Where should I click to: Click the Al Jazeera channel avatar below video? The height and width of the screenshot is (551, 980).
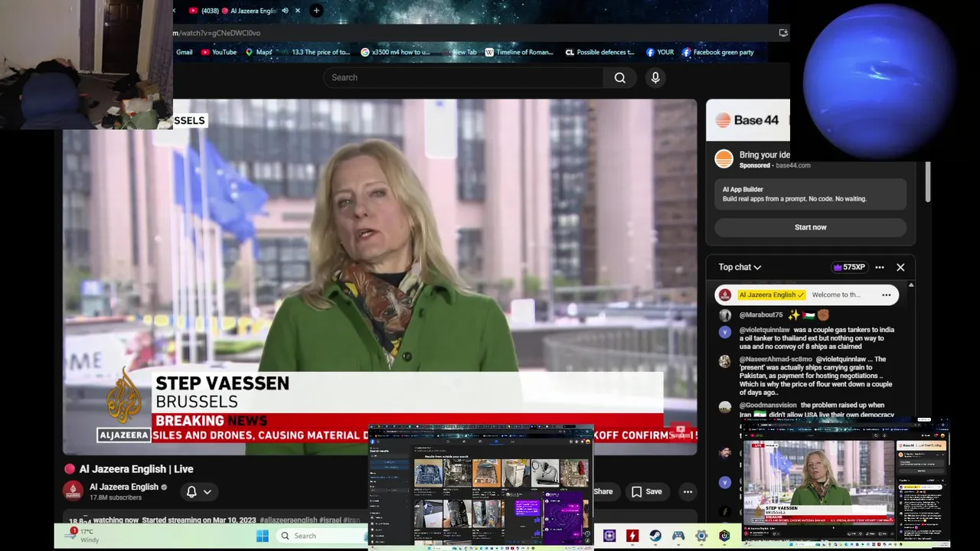coord(73,491)
